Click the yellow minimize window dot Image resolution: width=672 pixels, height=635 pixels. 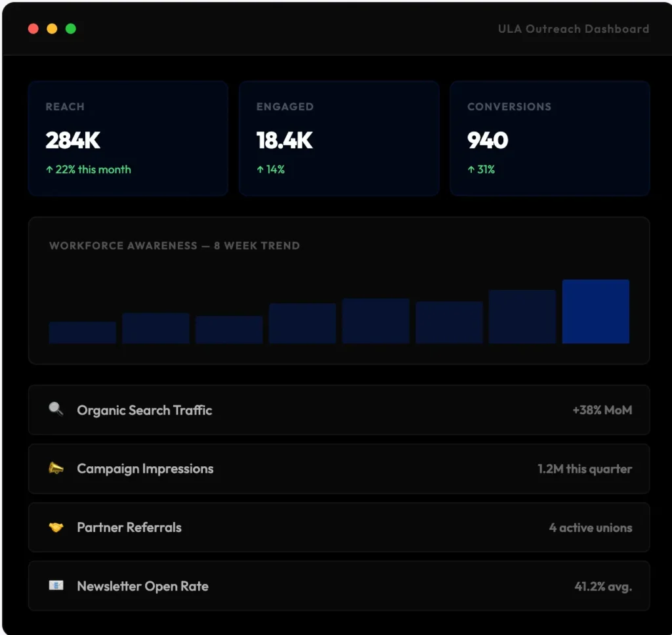coord(52,29)
